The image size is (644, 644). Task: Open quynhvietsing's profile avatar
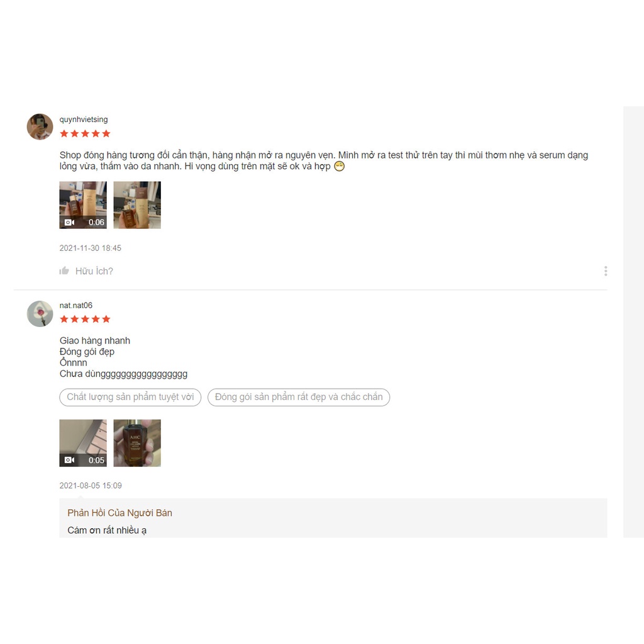40,127
